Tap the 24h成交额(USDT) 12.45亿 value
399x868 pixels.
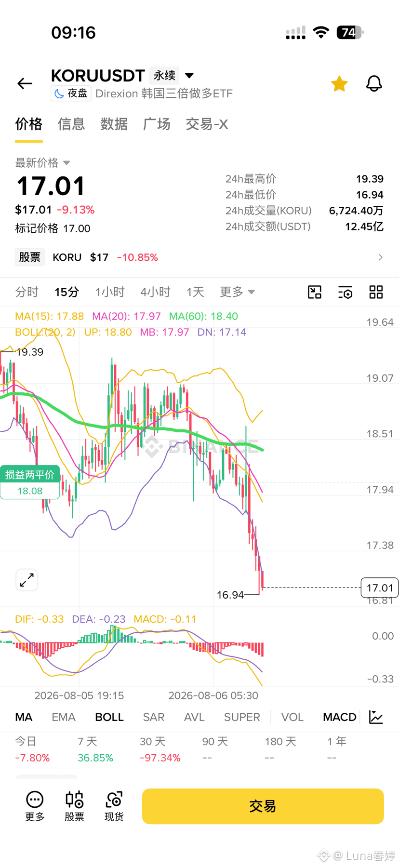pos(364,227)
